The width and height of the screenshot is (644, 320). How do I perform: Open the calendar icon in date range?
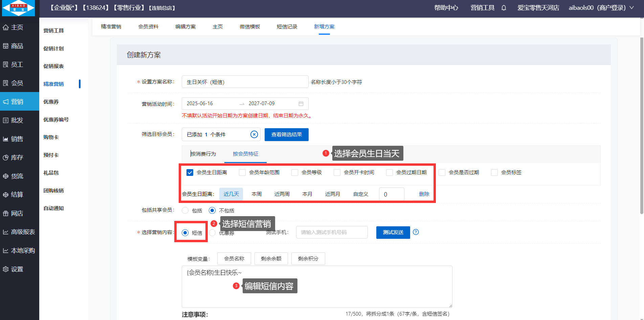301,104
